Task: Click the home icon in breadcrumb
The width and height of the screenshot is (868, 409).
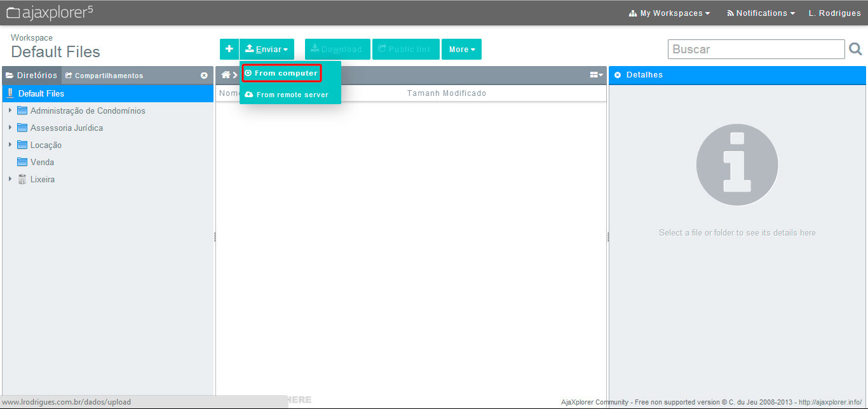Action: [226, 75]
